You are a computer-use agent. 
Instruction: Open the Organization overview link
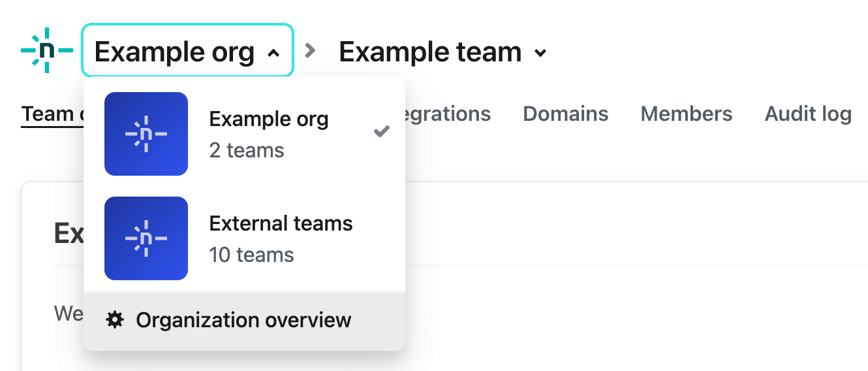point(243,320)
